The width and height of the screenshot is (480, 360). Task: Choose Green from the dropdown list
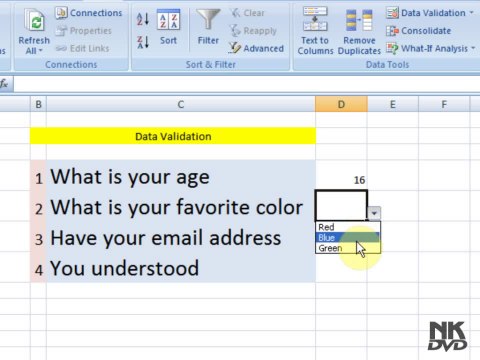tap(348, 248)
